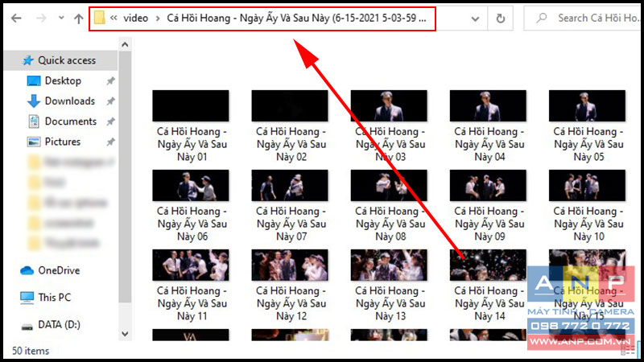The width and height of the screenshot is (644, 362).
Task: Go up one folder level
Action: click(78, 19)
